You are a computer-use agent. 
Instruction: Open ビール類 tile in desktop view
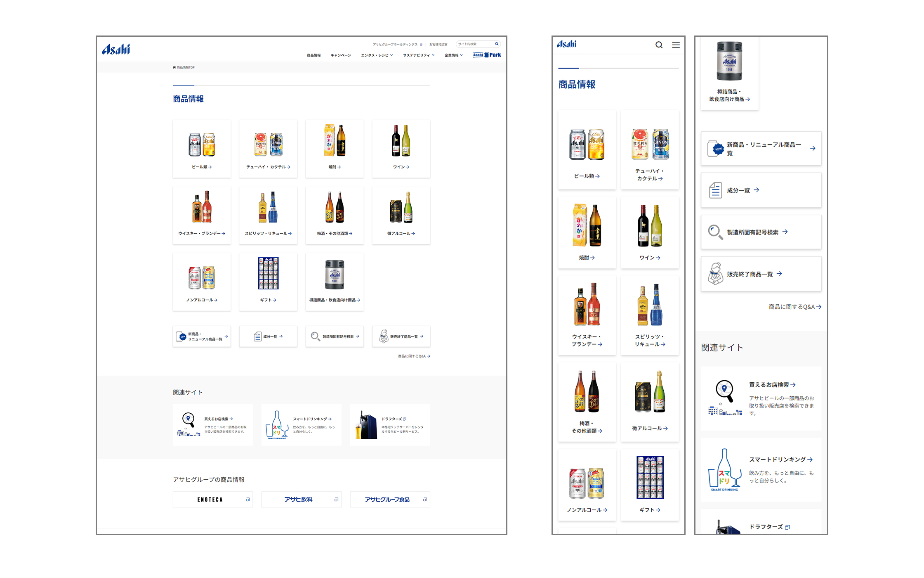point(202,149)
